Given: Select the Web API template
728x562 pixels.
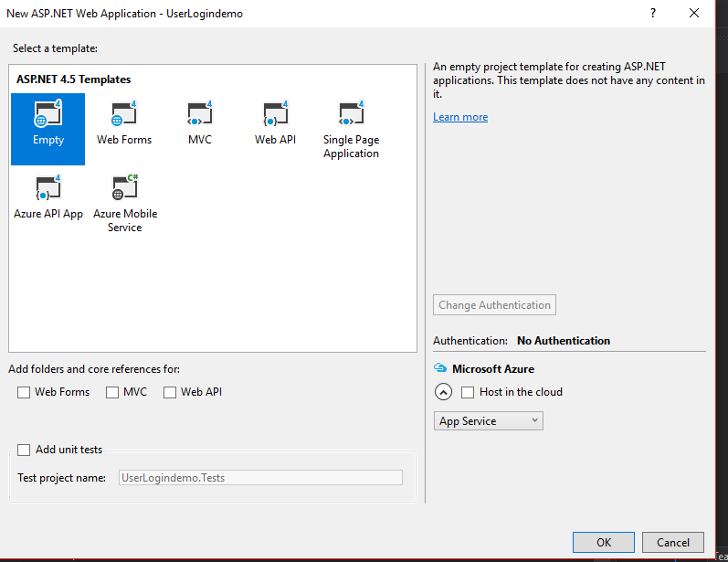Looking at the screenshot, I should [275, 123].
